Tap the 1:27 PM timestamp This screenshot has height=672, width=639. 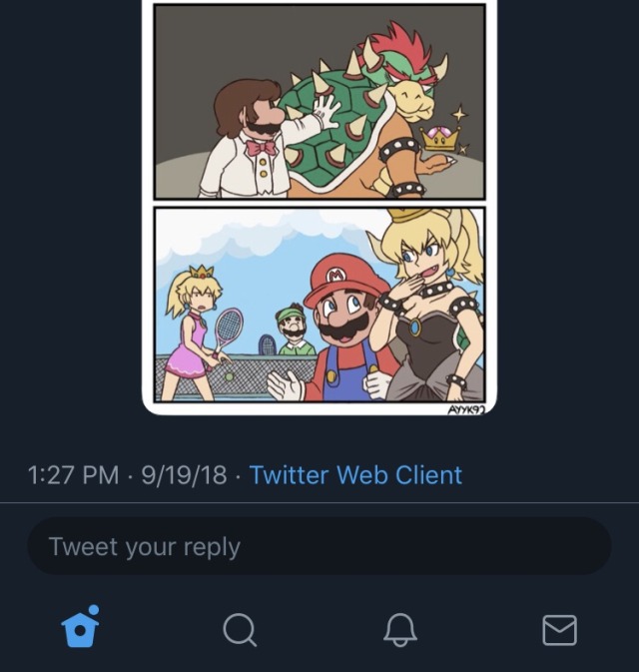click(76, 474)
